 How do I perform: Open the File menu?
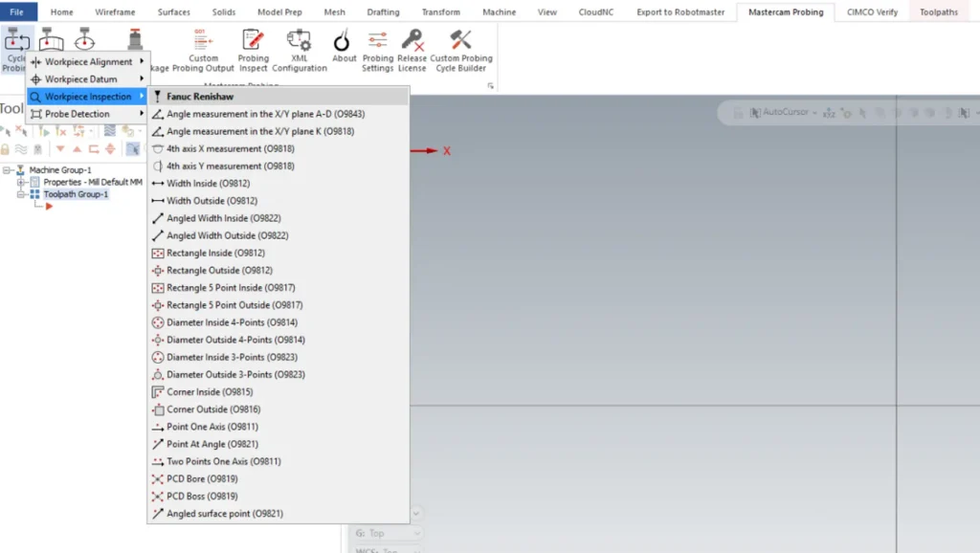[17, 11]
